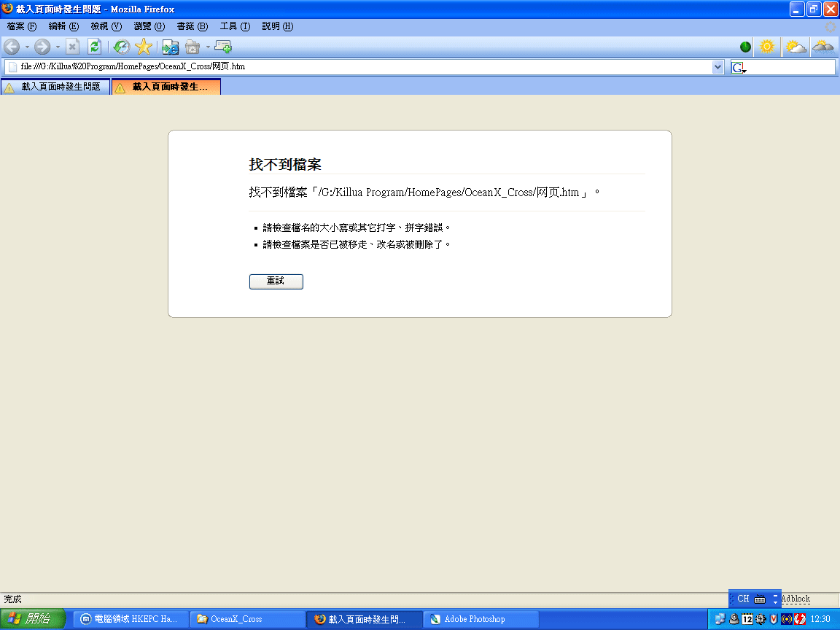
Task: Open the address bar URL history dropdown
Action: click(x=717, y=67)
